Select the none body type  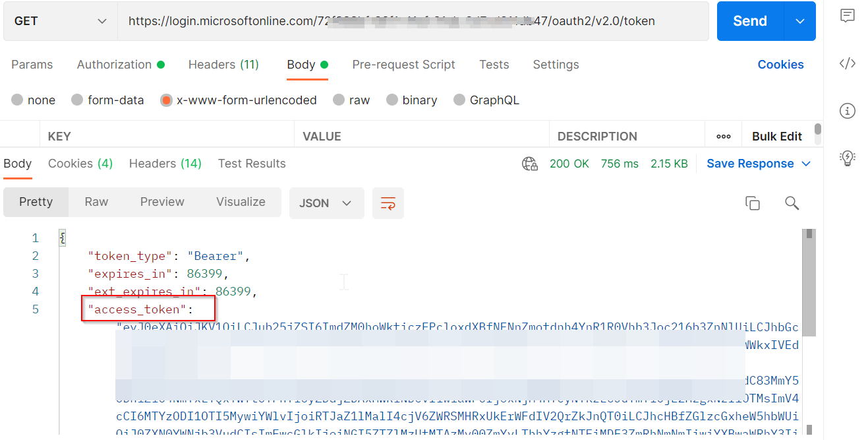(x=18, y=100)
